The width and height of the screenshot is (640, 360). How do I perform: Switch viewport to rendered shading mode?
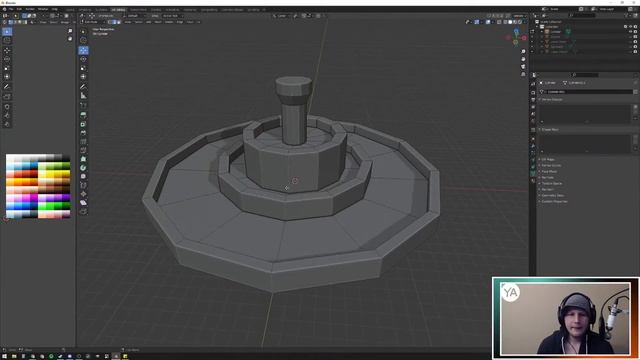[520, 22]
